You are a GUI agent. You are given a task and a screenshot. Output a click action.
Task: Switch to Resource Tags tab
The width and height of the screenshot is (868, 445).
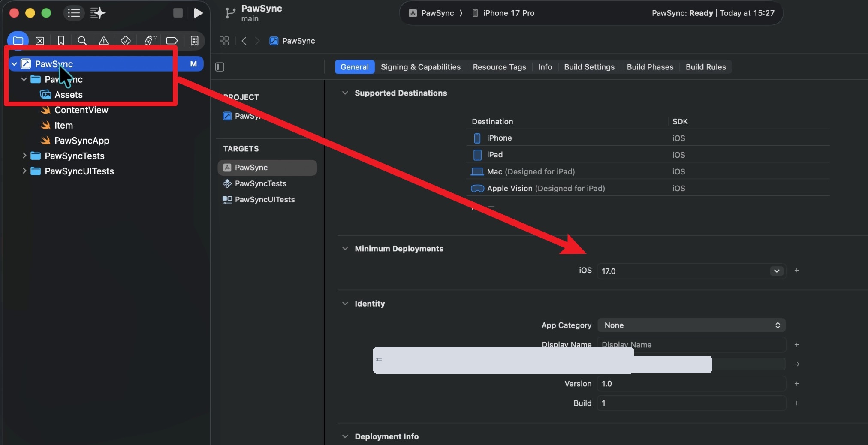pyautogui.click(x=499, y=67)
